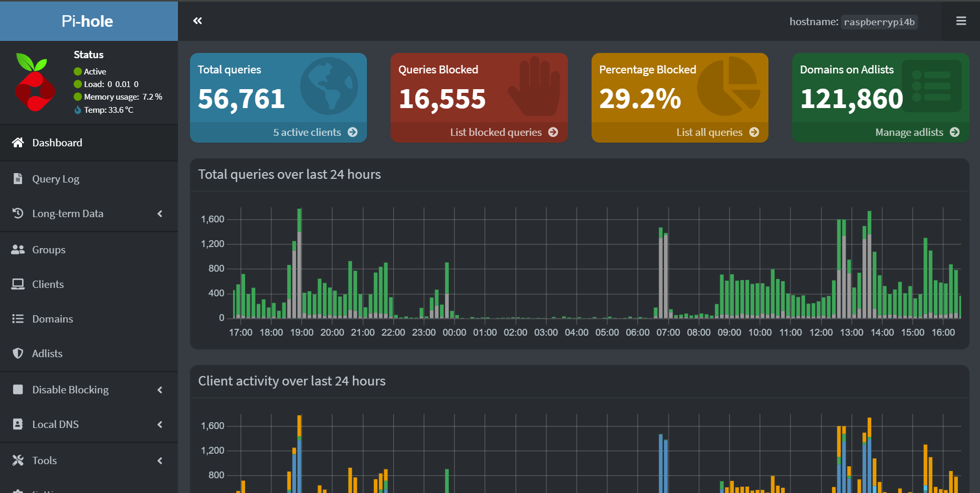Click the 'Client activity over last 24 hours' heading
This screenshot has width=980, height=493.
tap(292, 381)
